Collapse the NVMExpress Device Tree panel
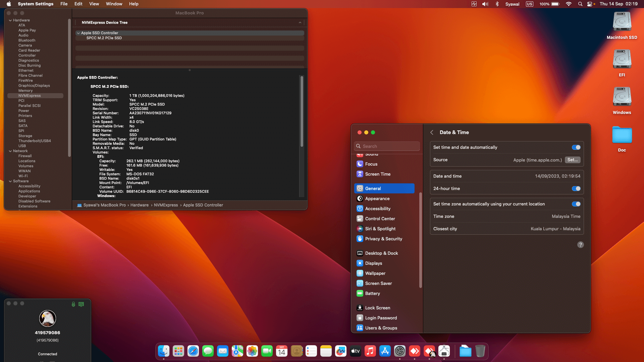 point(300,22)
